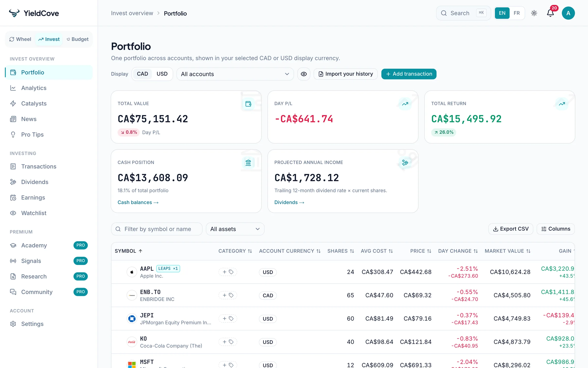This screenshot has height=368, width=588.
Task: Open Settings in the sidebar
Action: click(49, 324)
